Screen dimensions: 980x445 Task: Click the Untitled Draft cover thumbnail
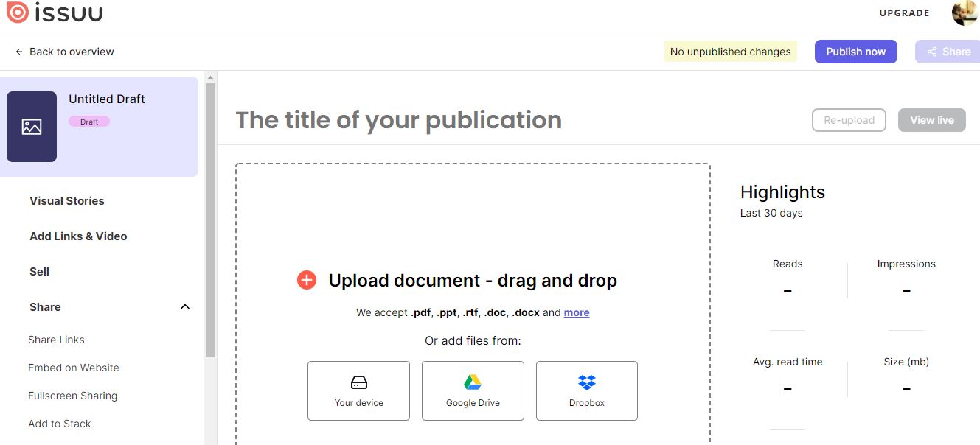(x=31, y=126)
